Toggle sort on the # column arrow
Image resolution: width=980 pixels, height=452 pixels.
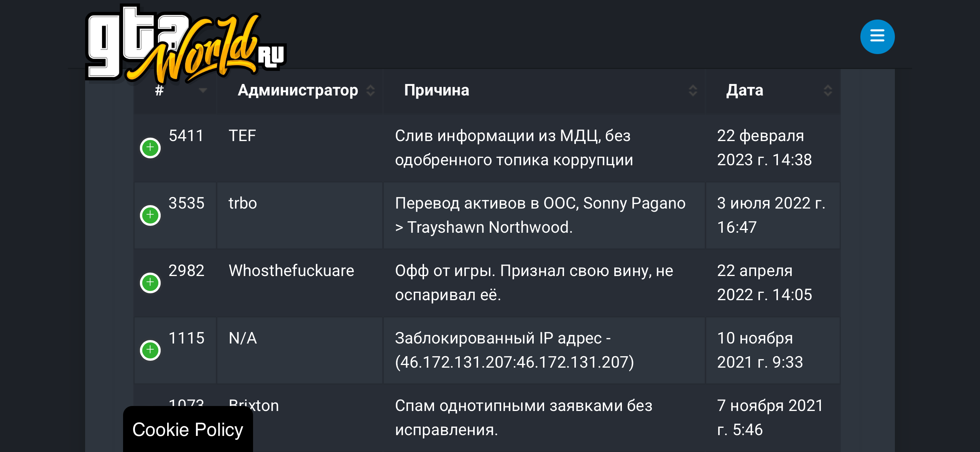[203, 90]
